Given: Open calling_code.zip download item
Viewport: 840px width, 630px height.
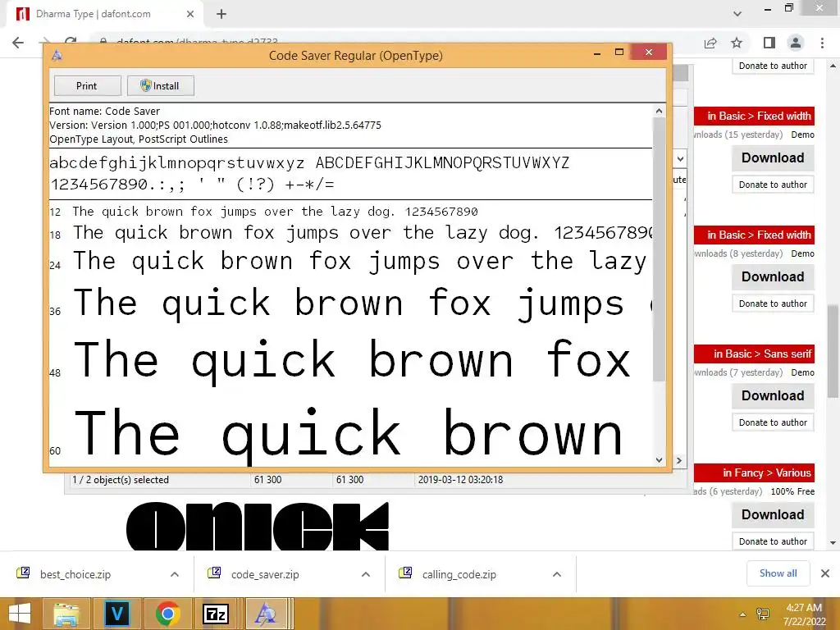Looking at the screenshot, I should [x=459, y=574].
